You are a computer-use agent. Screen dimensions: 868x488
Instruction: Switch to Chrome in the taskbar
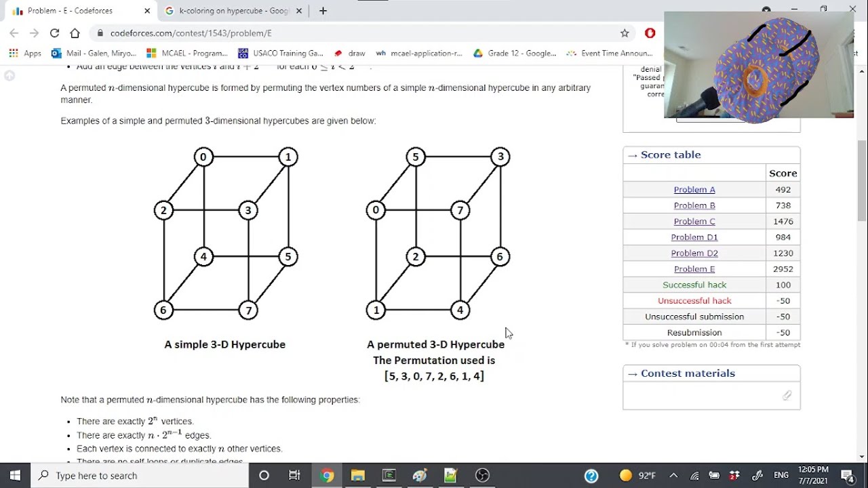326,475
